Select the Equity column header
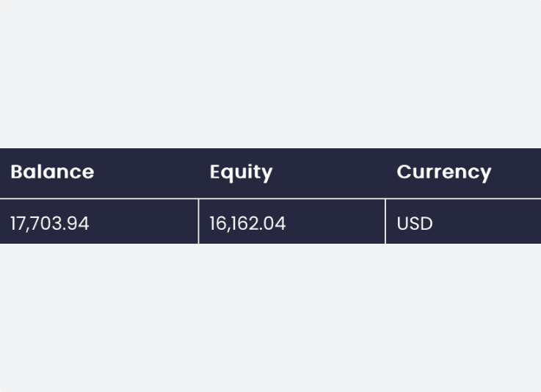Viewport: 541px width, 392px height. pyautogui.click(x=241, y=172)
